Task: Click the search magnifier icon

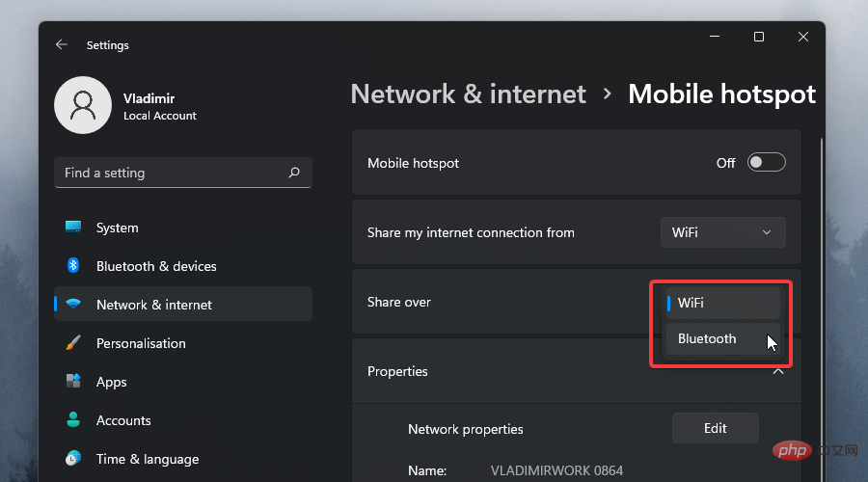Action: tap(294, 173)
